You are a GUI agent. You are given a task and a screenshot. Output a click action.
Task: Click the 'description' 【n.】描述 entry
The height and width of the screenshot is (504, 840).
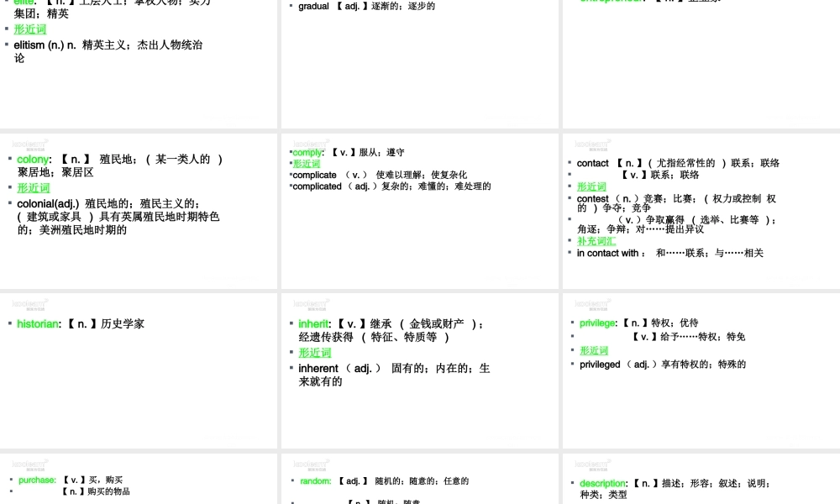coord(675,489)
